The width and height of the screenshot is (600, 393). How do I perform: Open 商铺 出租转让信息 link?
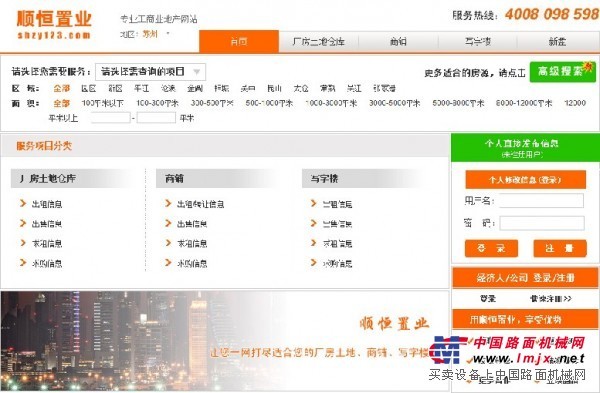(x=200, y=204)
